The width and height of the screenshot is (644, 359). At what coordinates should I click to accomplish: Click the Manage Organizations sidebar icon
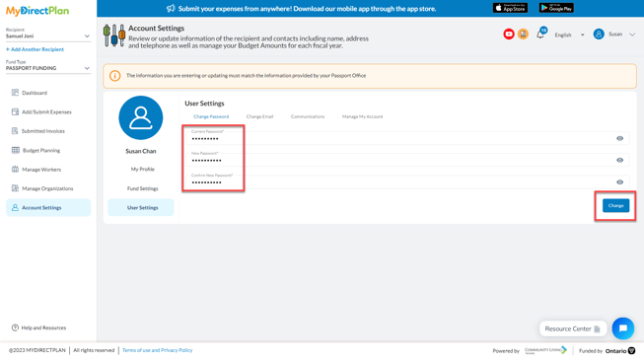(x=15, y=188)
